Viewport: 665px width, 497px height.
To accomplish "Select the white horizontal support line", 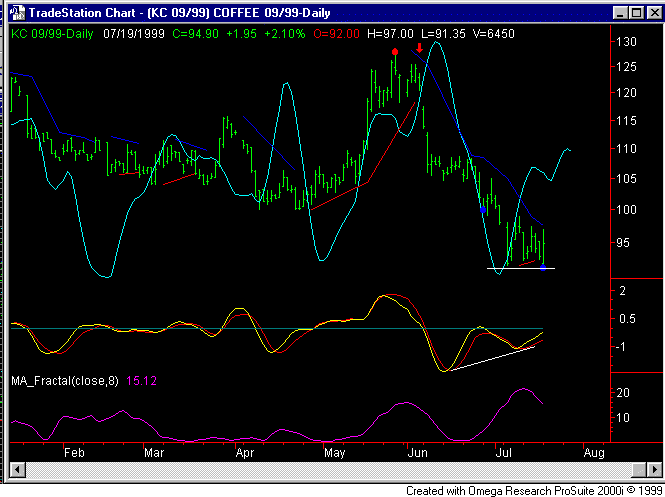I will (x=515, y=268).
